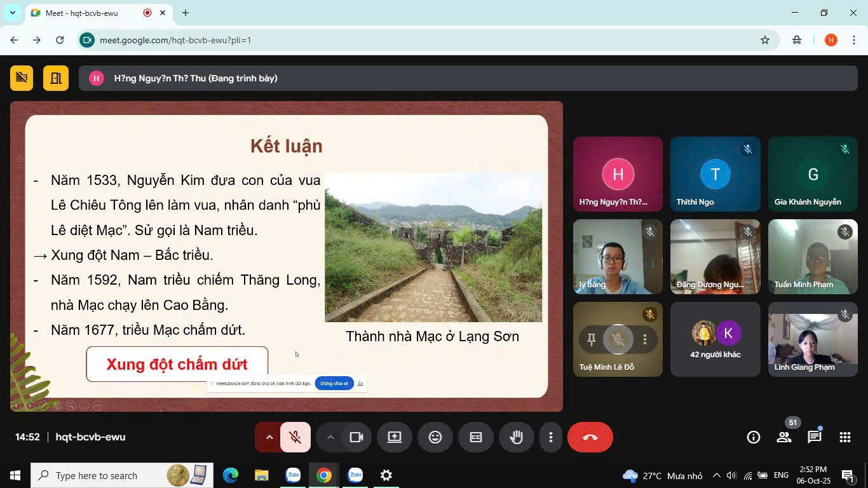Screen dimensions: 868x488
Task: Unmute the microphone in the call bar
Action: tap(295, 437)
